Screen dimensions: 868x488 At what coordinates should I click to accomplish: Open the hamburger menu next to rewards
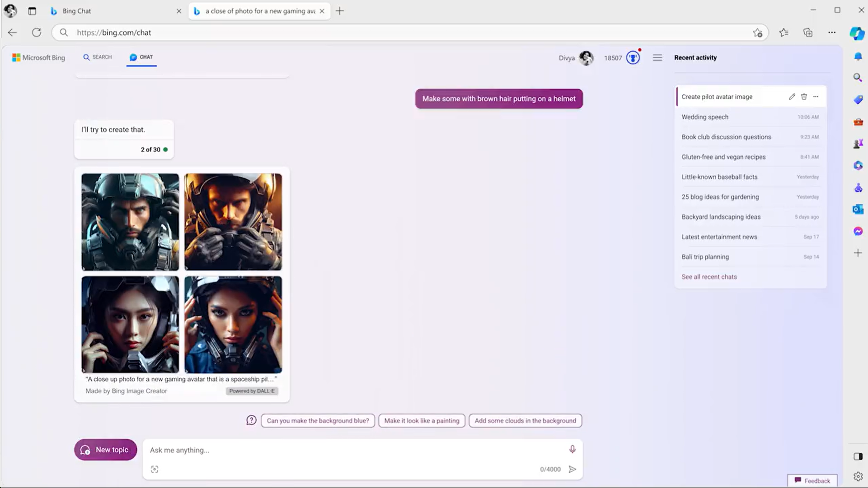coord(657,58)
